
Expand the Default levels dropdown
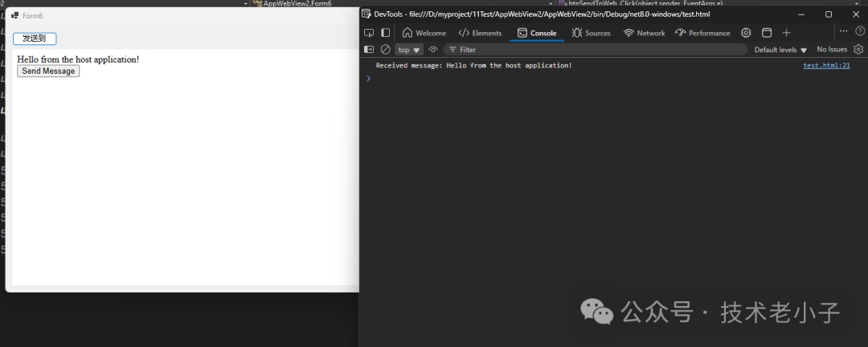[780, 50]
